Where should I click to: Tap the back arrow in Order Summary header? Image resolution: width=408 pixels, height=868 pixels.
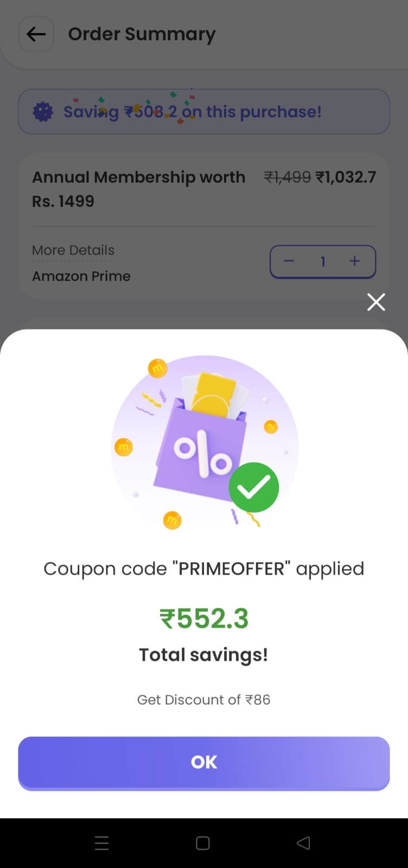pos(36,34)
